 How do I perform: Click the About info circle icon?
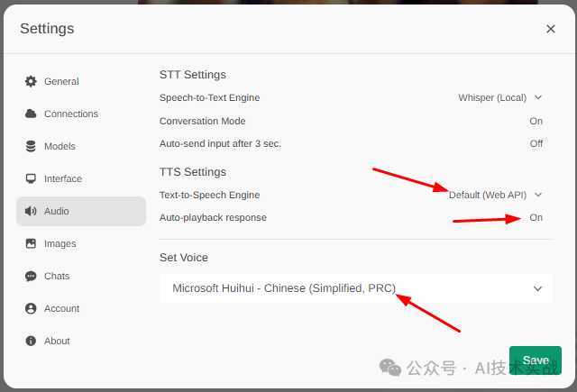31,341
